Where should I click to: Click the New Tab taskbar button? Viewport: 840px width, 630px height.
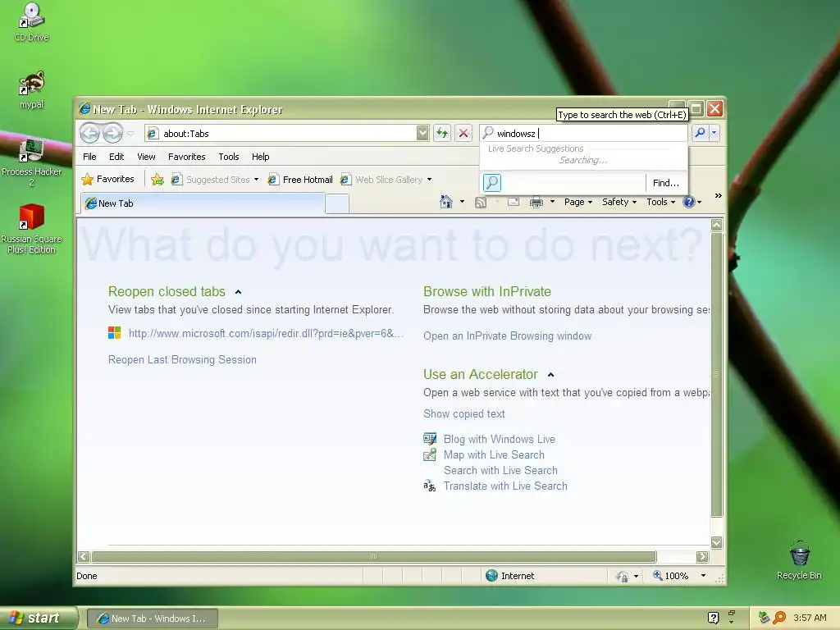click(152, 619)
